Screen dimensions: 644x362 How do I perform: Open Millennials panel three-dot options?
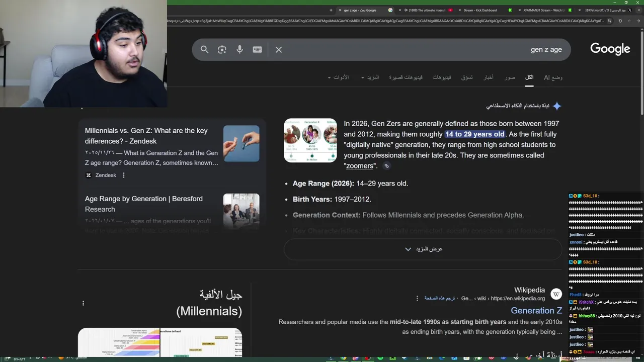[x=83, y=303]
